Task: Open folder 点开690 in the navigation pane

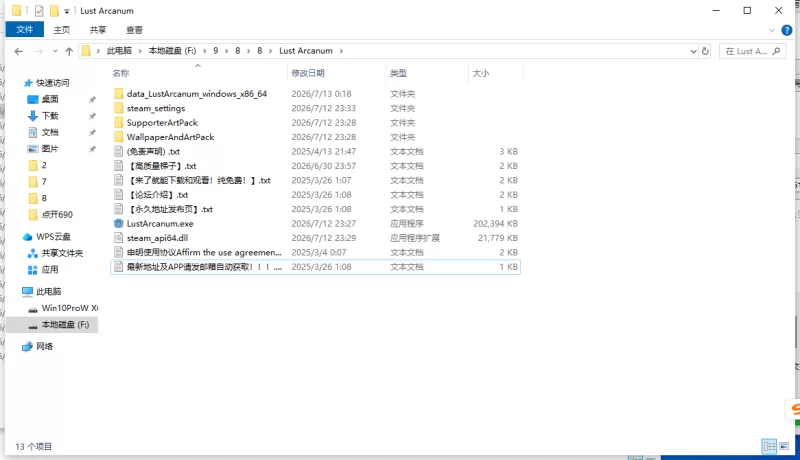Action: click(57, 214)
